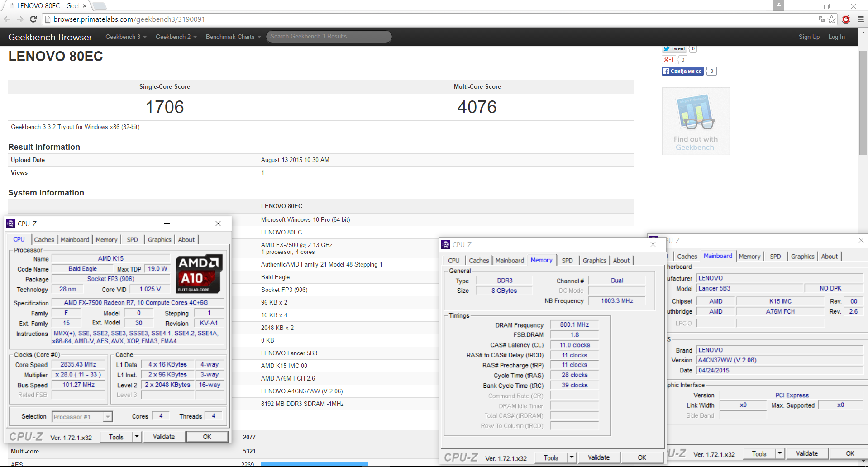Select the CPU tab in Memory window

454,261
